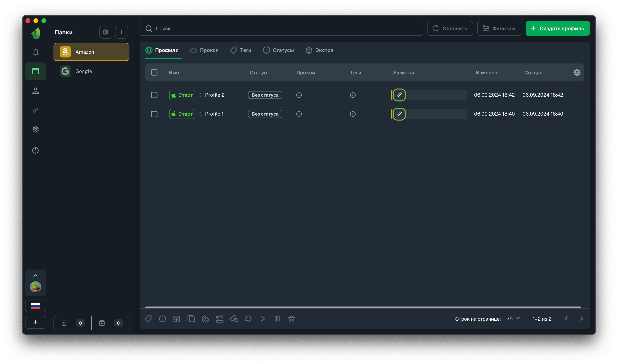This screenshot has height=364, width=618.
Task: Add a proxy to Profile 1
Action: tap(299, 114)
